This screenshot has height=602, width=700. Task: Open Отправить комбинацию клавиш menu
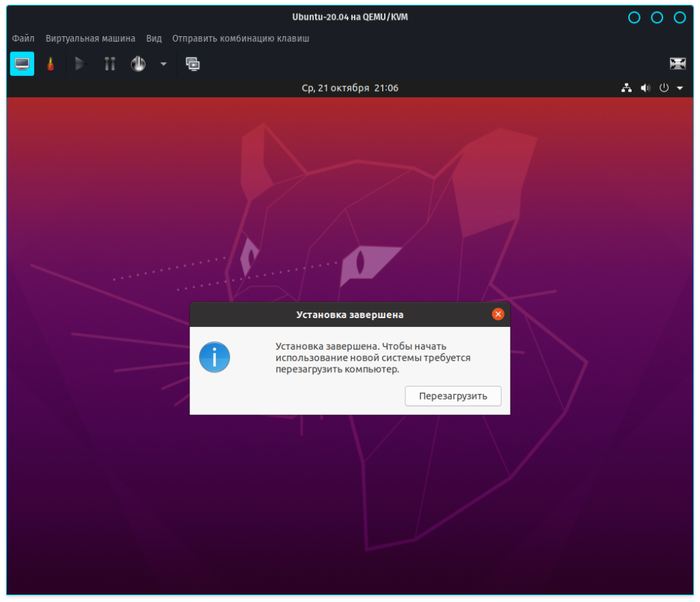(241, 38)
